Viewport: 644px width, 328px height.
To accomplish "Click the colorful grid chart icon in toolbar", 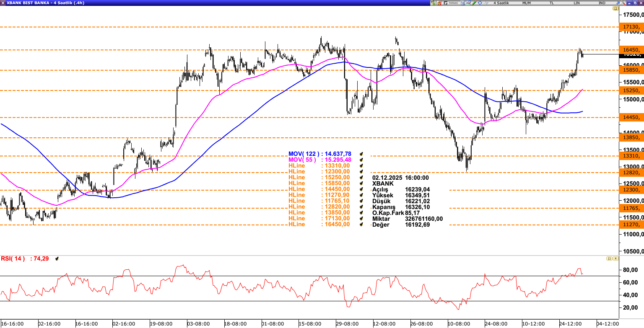I will 462,3.
